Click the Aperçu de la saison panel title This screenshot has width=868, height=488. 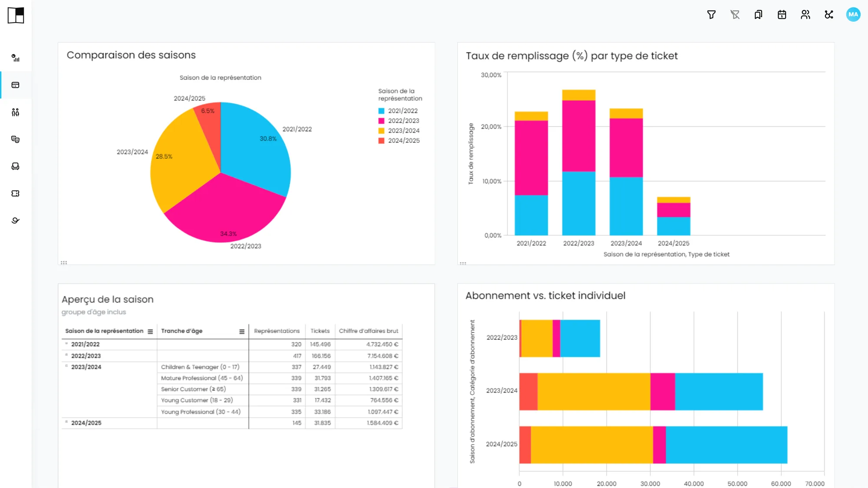click(x=108, y=299)
